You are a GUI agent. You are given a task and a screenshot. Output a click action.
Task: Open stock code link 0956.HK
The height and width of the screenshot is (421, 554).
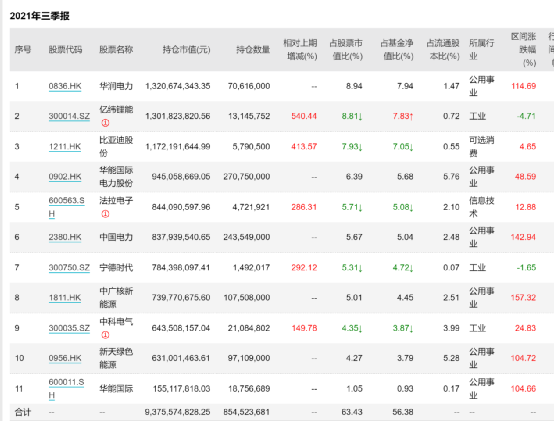[x=65, y=358]
